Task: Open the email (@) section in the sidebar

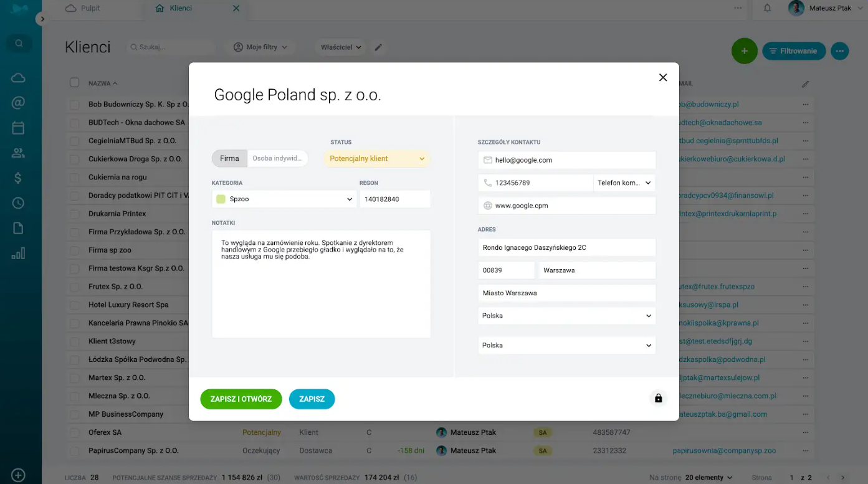Action: tap(18, 103)
